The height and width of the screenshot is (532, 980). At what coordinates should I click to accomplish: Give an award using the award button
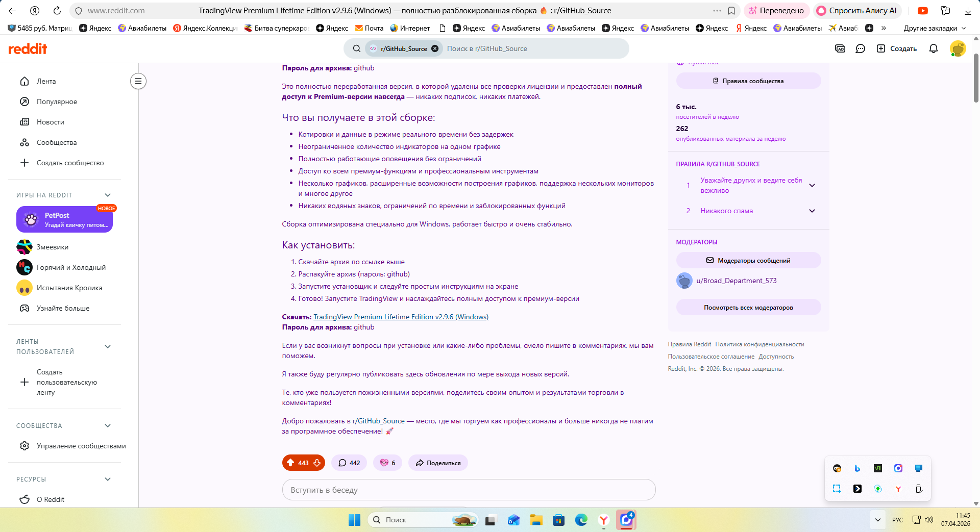click(x=388, y=463)
